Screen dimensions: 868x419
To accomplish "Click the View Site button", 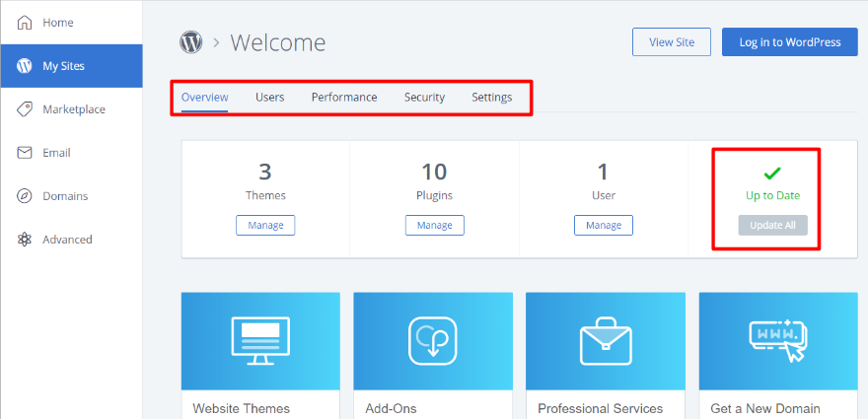I will [x=672, y=42].
